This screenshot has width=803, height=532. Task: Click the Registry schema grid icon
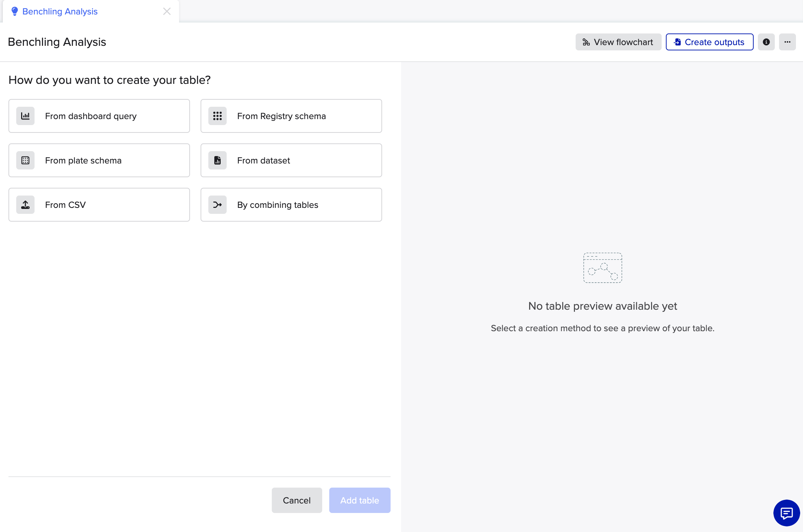point(217,116)
